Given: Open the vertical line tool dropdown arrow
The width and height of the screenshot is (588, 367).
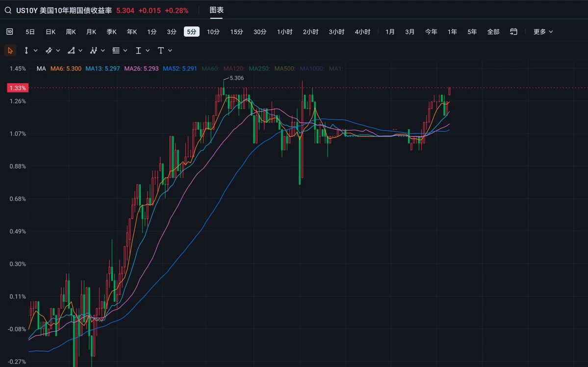Looking at the screenshot, I should [x=36, y=50].
